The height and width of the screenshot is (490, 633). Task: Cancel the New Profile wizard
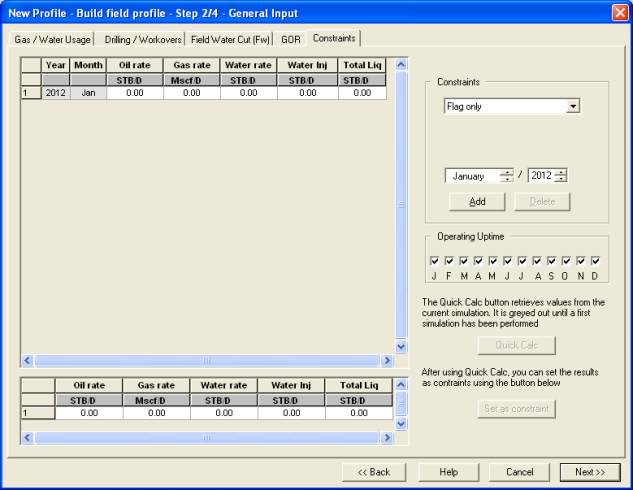pyautogui.click(x=519, y=471)
